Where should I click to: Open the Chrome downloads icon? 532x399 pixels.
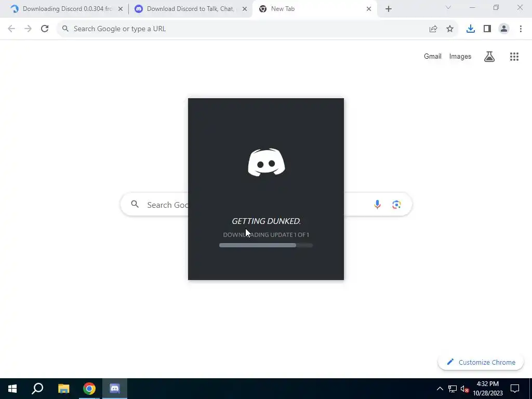coord(471,29)
